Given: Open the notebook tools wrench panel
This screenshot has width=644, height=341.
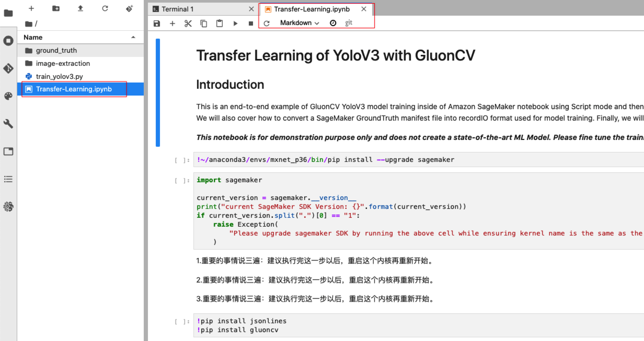Looking at the screenshot, I should [x=8, y=124].
